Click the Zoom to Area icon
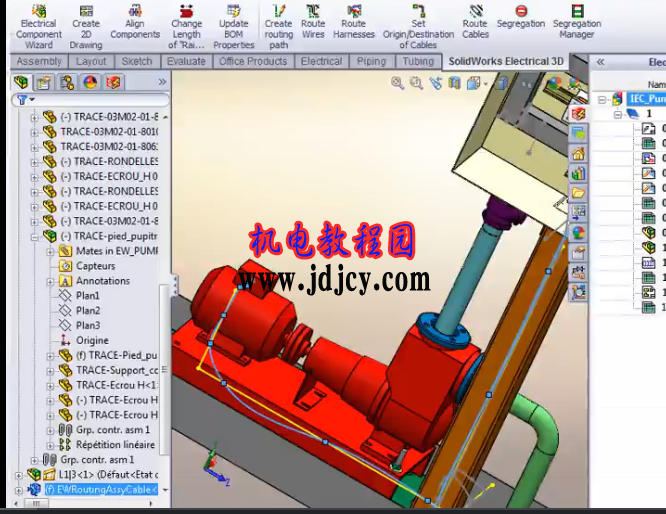The height and width of the screenshot is (514, 666). pyautogui.click(x=416, y=83)
